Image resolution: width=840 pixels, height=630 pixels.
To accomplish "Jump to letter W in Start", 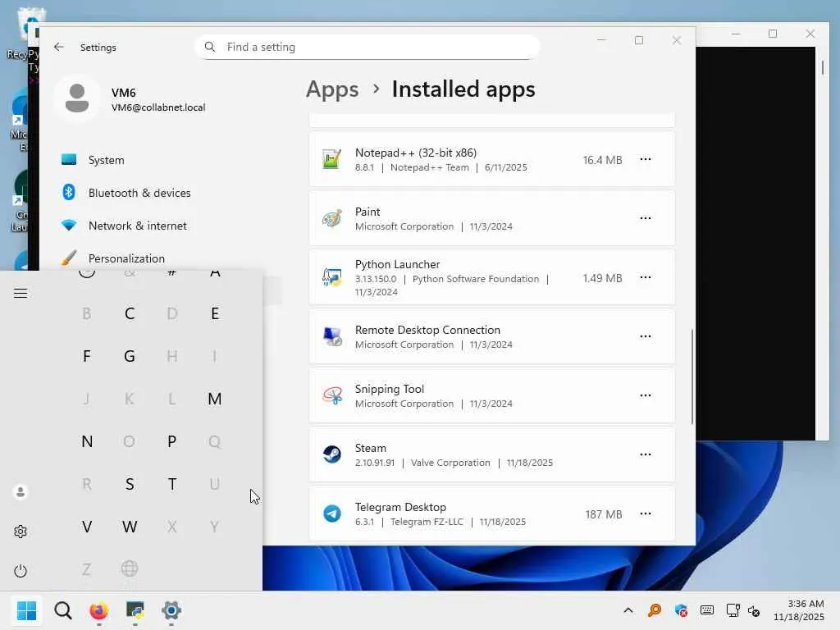I will pos(129,527).
